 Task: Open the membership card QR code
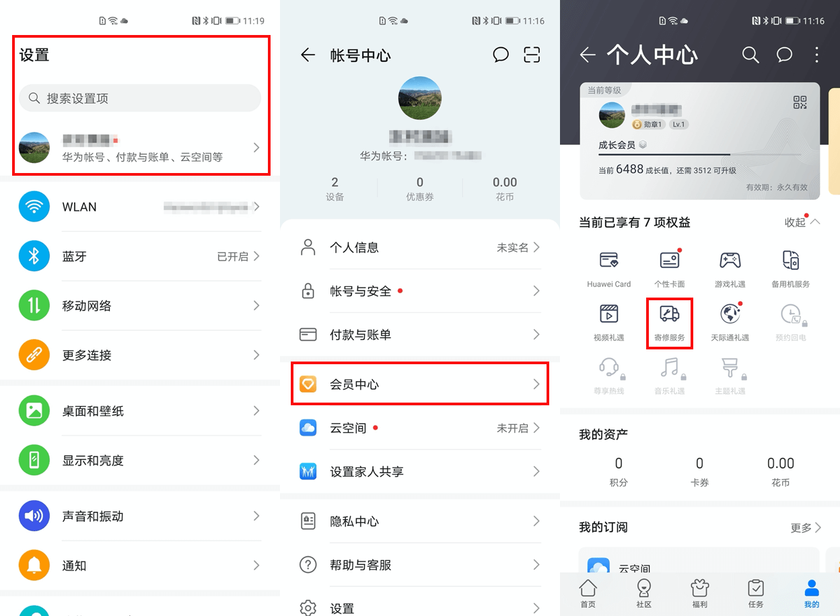coord(800,102)
